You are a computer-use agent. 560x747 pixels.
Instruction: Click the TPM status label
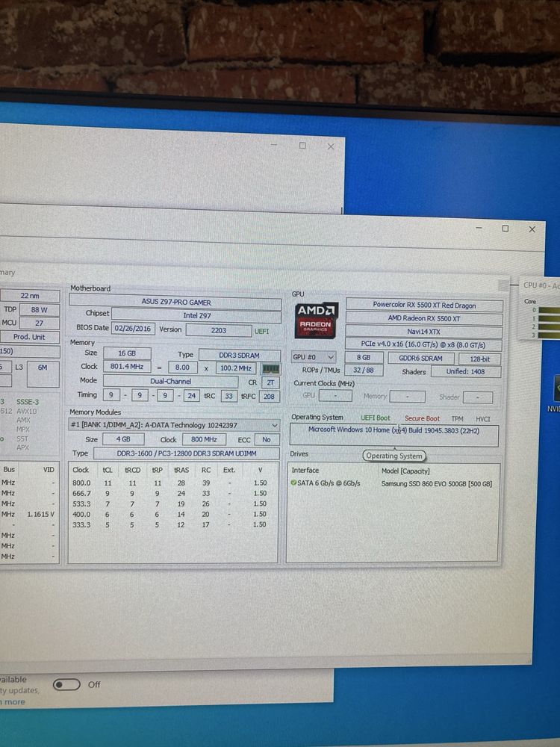click(457, 419)
